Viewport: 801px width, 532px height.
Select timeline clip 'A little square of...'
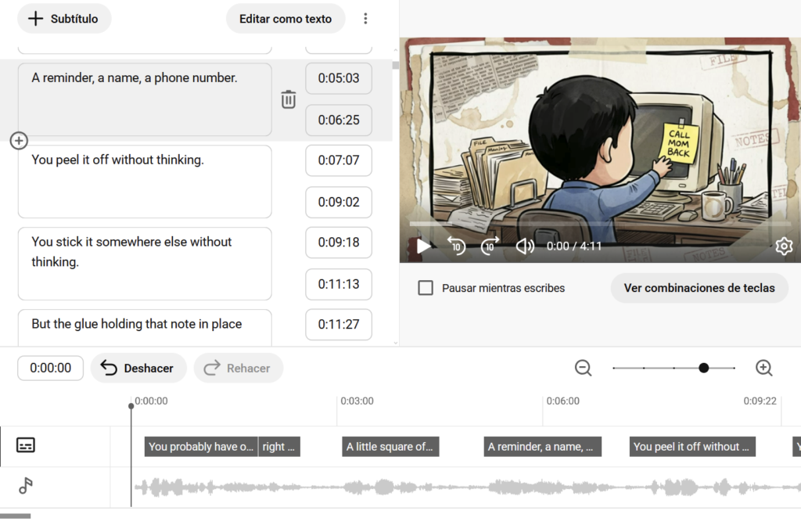point(390,447)
